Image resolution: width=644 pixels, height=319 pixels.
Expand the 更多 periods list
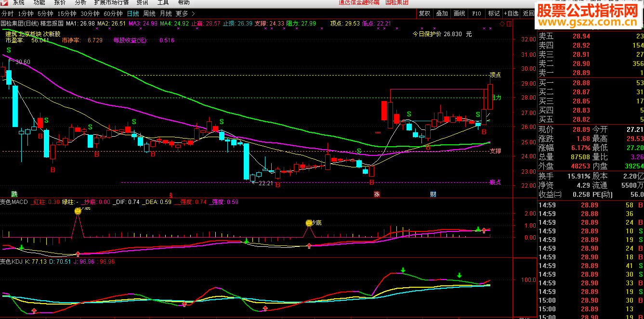click(185, 13)
